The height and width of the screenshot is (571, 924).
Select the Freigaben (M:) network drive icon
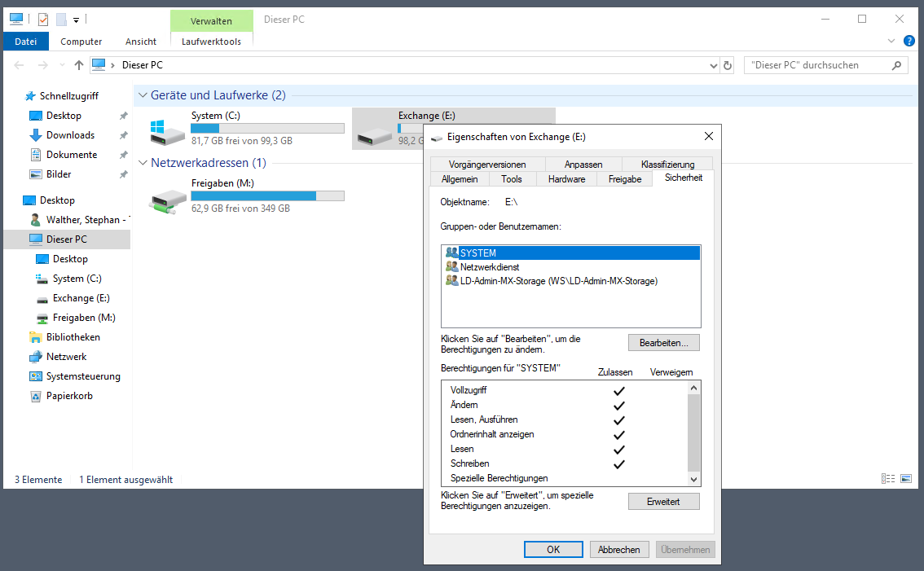coord(168,201)
